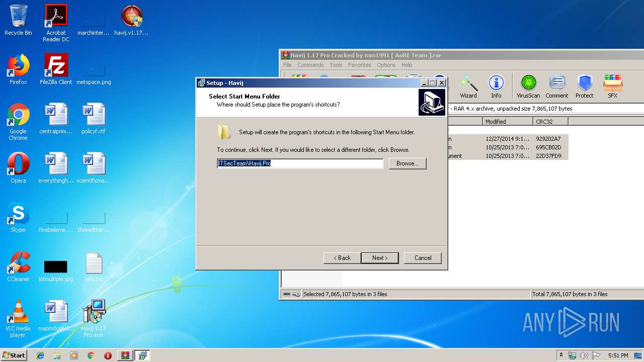Select lotmultiple.jpg file on desktop
The height and width of the screenshot is (362, 644).
point(56,270)
